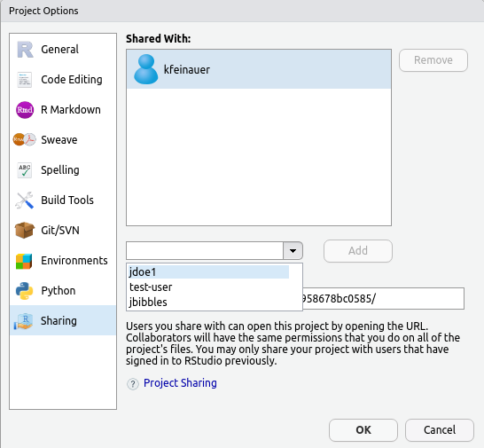The height and width of the screenshot is (448, 484).
Task: Switch to Environments options
Action: (x=63, y=261)
